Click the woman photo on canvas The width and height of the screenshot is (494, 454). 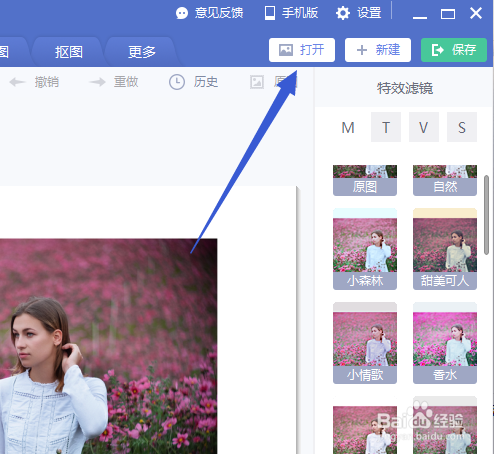tap(108, 346)
